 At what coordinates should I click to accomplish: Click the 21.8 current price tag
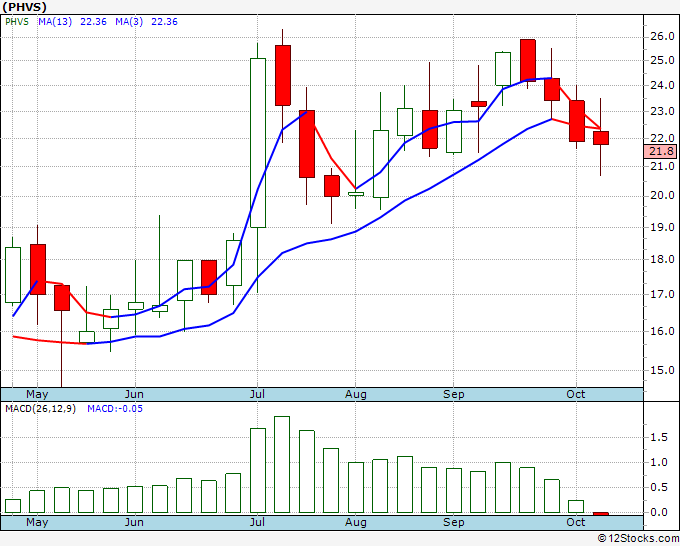[661, 151]
